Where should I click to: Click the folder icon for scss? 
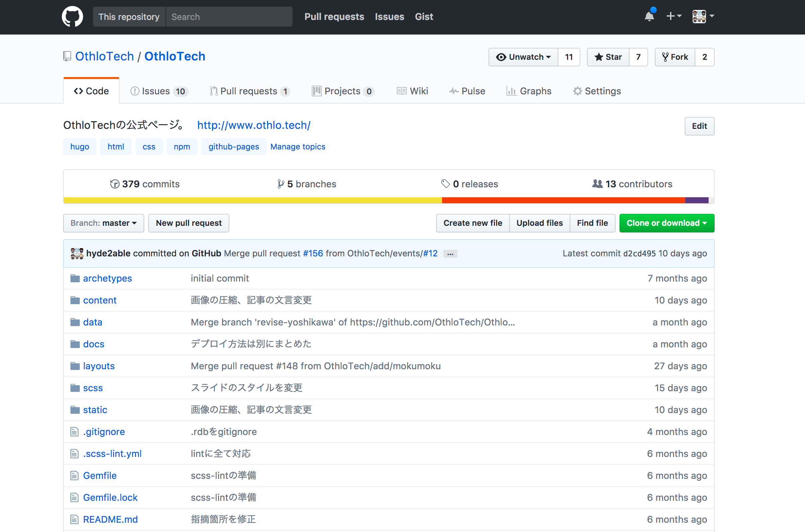[x=75, y=388]
